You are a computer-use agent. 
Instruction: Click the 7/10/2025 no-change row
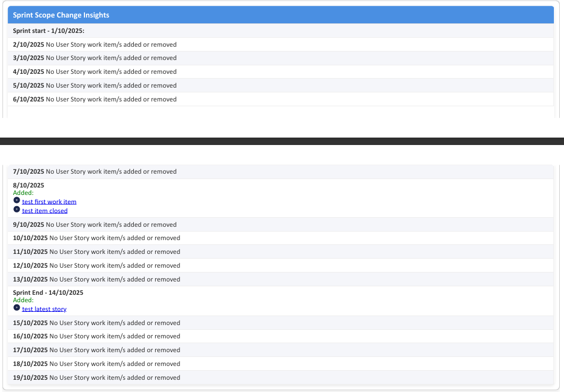point(95,172)
